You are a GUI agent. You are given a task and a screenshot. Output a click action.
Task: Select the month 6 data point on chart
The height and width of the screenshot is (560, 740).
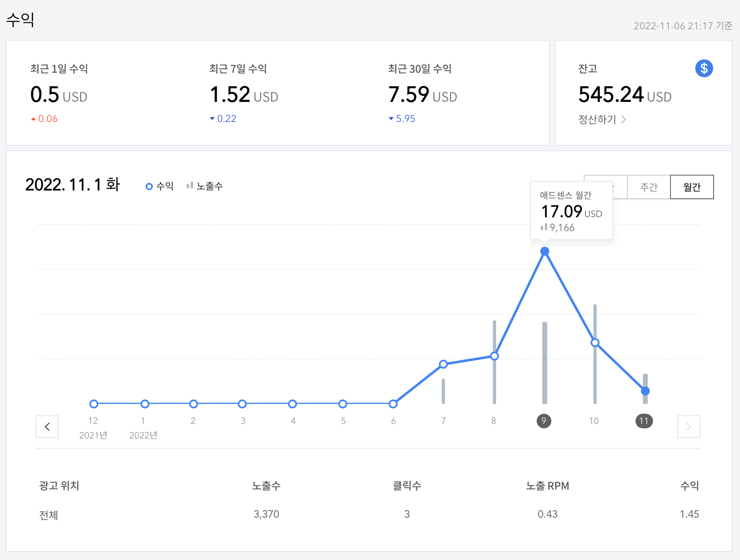coord(393,404)
